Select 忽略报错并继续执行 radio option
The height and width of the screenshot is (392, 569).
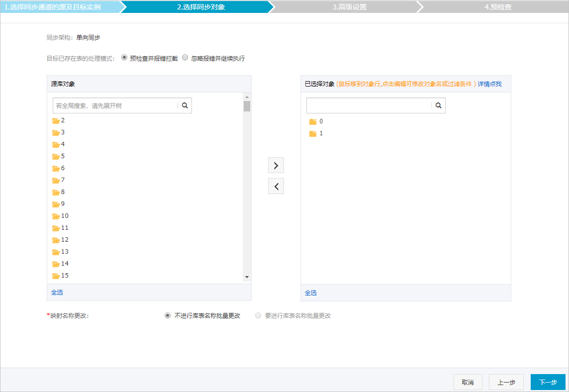coord(185,57)
